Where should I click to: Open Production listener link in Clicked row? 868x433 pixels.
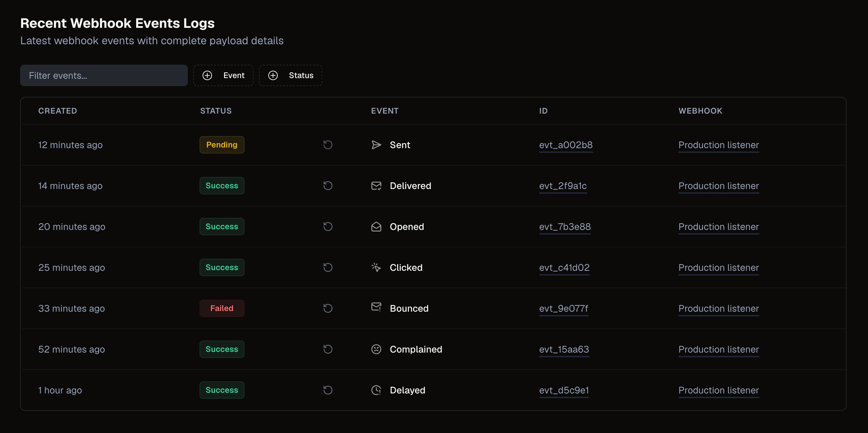tap(718, 267)
